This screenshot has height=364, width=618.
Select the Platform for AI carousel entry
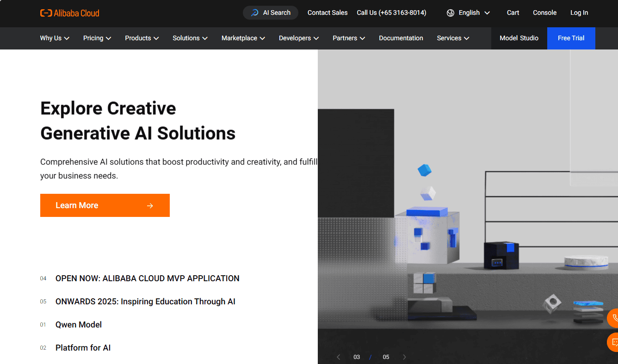click(x=83, y=347)
